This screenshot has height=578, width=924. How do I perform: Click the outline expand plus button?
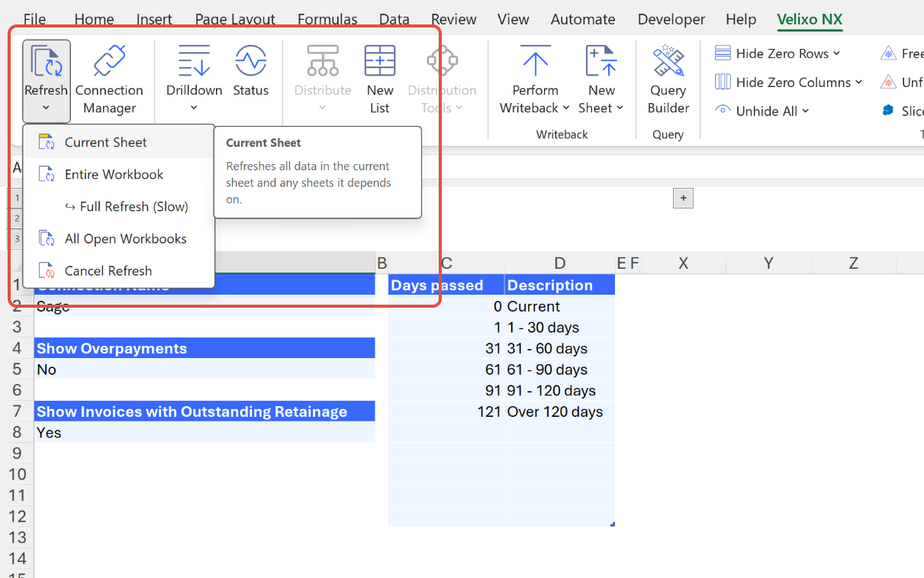(x=683, y=199)
